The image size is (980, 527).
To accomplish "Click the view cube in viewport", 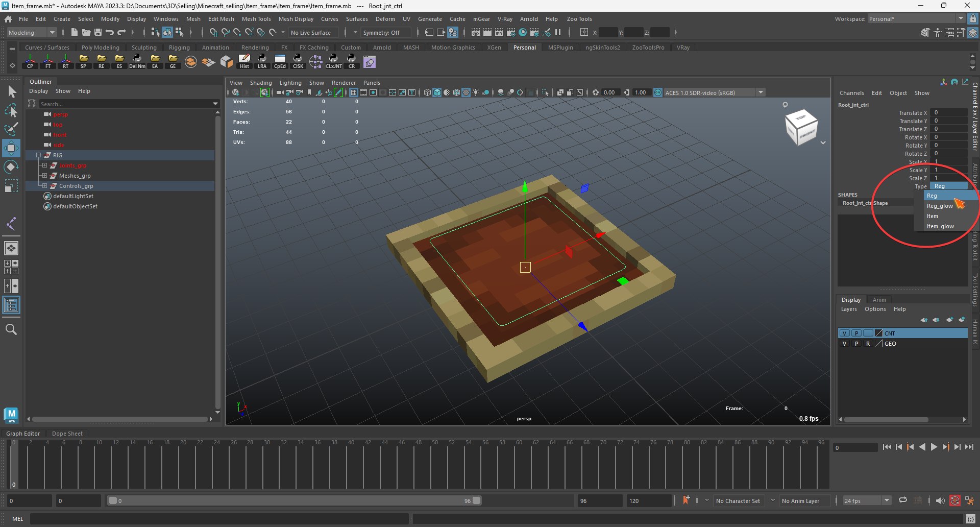I will pyautogui.click(x=801, y=127).
